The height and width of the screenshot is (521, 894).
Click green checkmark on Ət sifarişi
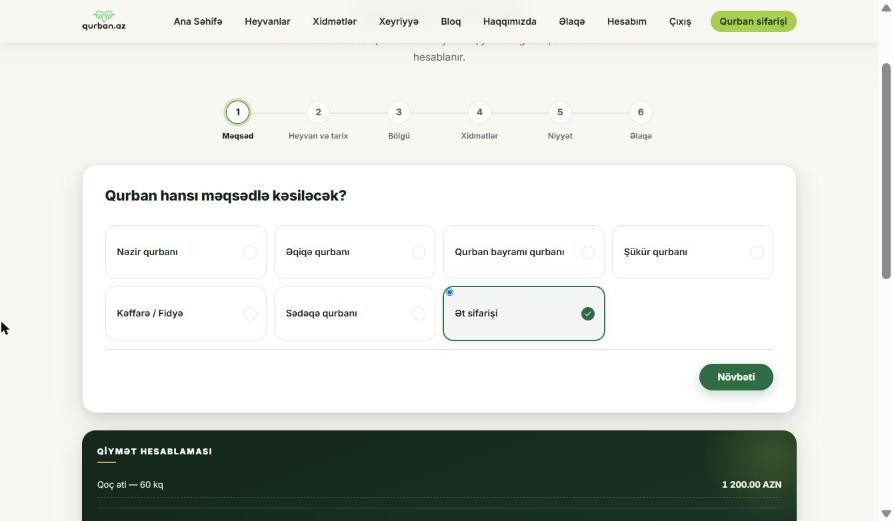pyautogui.click(x=588, y=314)
